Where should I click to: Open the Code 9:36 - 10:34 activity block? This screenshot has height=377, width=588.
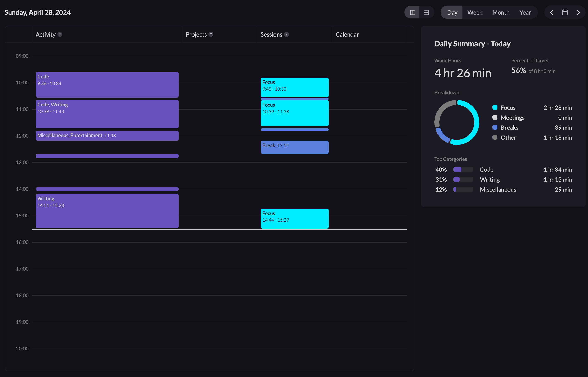107,85
